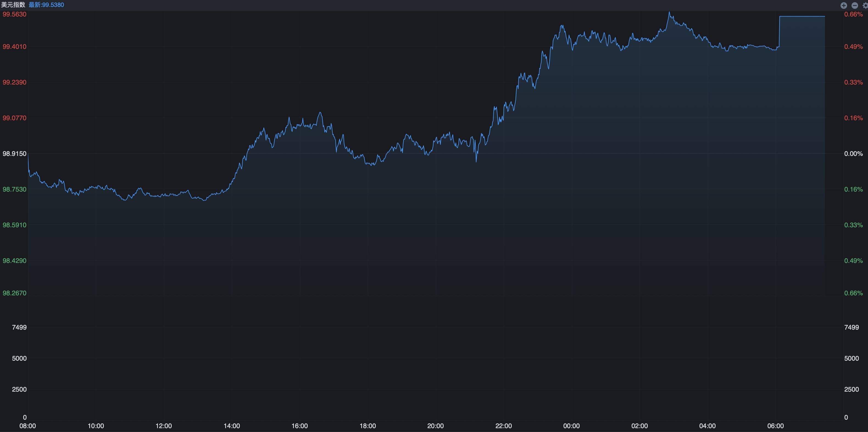Click the zoom out minus icon
This screenshot has height=432, width=868.
click(x=855, y=5)
